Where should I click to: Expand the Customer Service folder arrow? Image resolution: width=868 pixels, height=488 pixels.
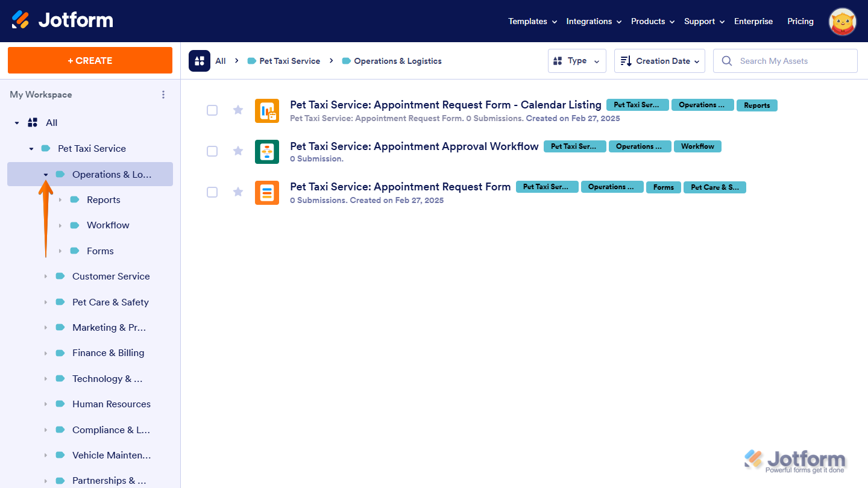(x=46, y=277)
